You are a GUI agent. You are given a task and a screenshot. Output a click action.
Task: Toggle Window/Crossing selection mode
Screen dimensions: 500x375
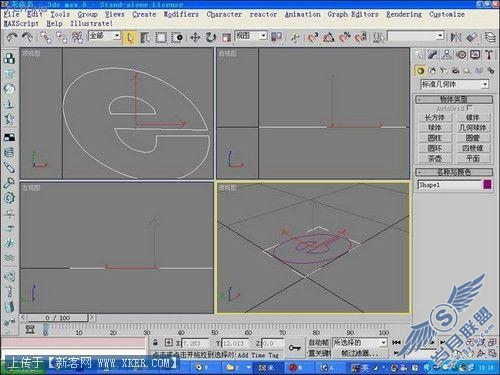[177, 37]
